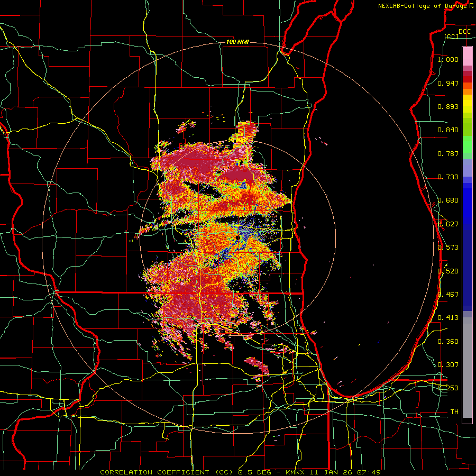The image size is (476, 476).
Task: Click the 100 NMI range ring label
Action: click(x=237, y=42)
